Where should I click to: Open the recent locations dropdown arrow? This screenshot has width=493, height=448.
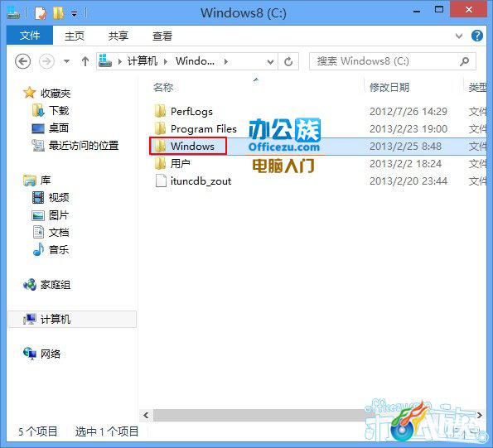tap(66, 61)
